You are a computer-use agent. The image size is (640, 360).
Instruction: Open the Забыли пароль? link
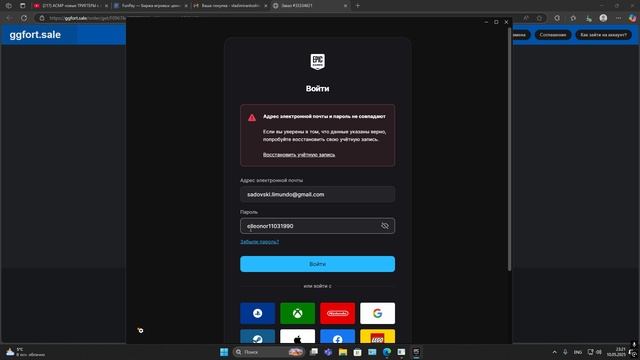coord(260,242)
